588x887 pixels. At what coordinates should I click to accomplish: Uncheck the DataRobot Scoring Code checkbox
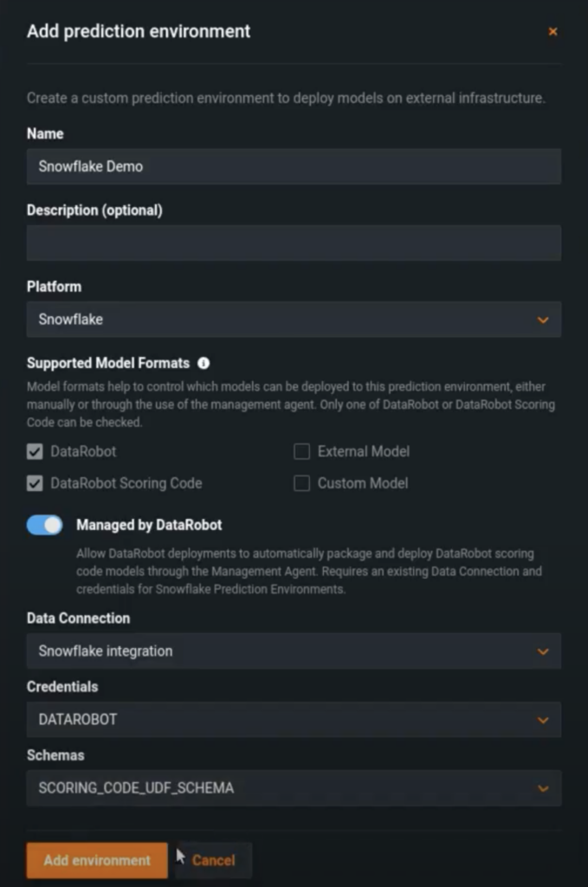point(36,483)
